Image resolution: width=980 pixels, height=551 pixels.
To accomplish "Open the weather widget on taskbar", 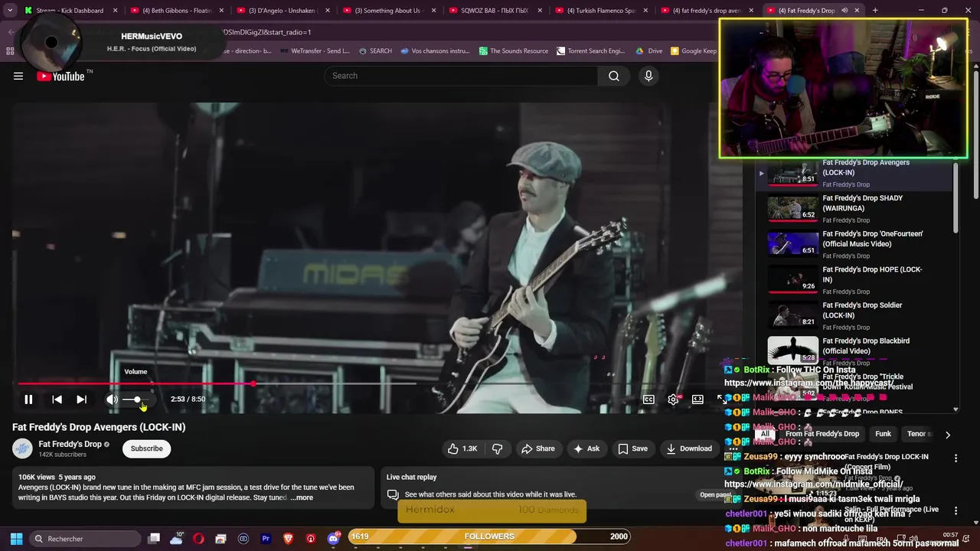I will [x=177, y=539].
